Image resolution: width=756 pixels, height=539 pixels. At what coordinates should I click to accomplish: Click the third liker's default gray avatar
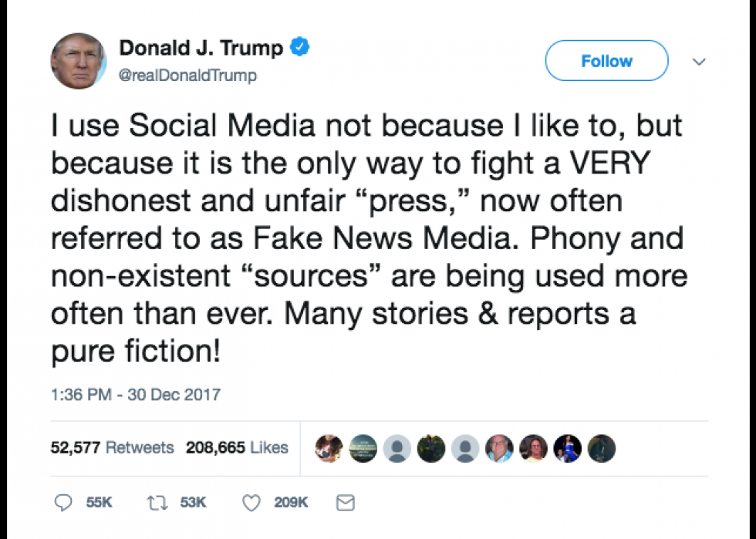tap(397, 448)
